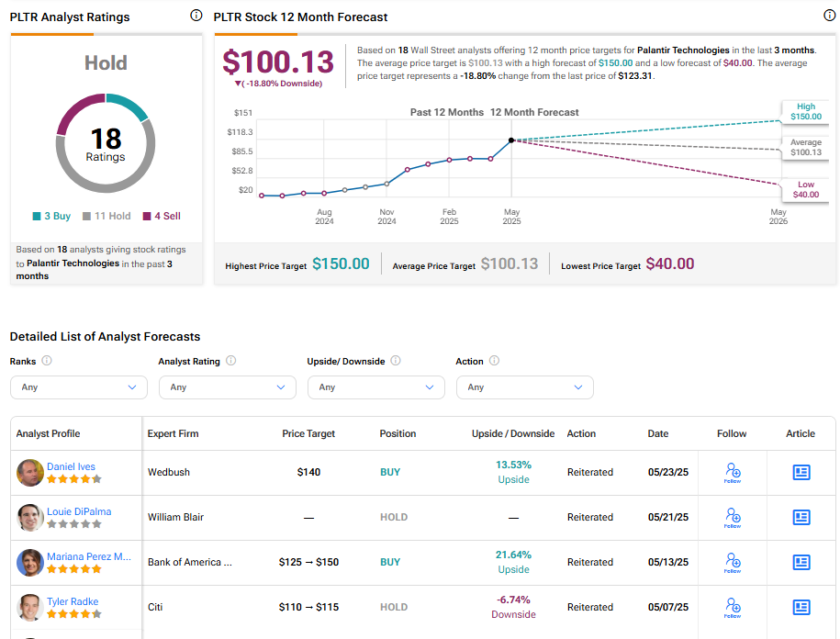Expand the Action filter dropdown
This screenshot has height=639, width=840.
tap(525, 387)
